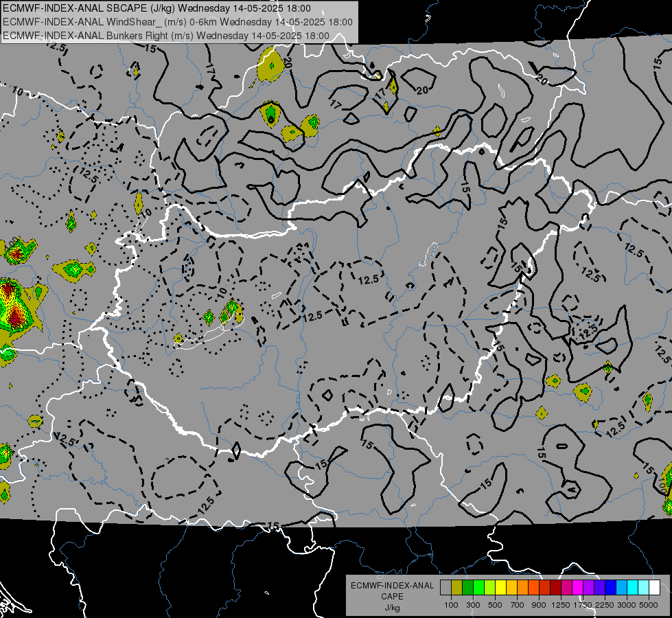Select the dark green legend swatch
Viewport: 672px width, 618px height.
pos(467,587)
